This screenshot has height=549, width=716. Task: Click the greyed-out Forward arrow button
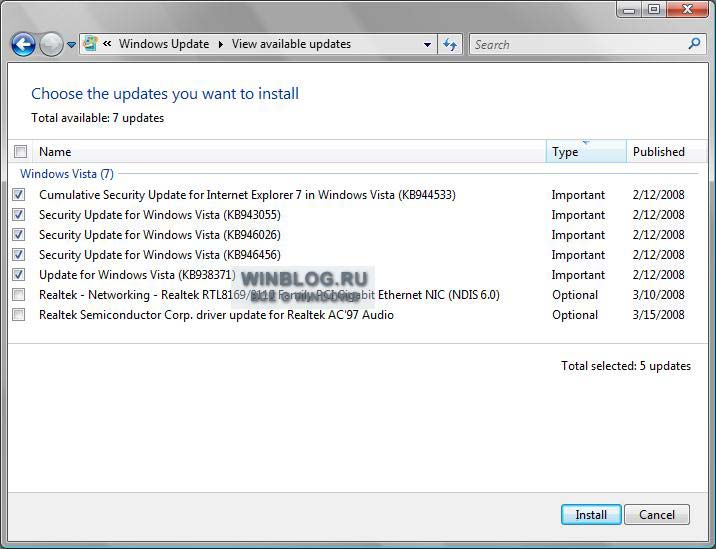(51, 44)
